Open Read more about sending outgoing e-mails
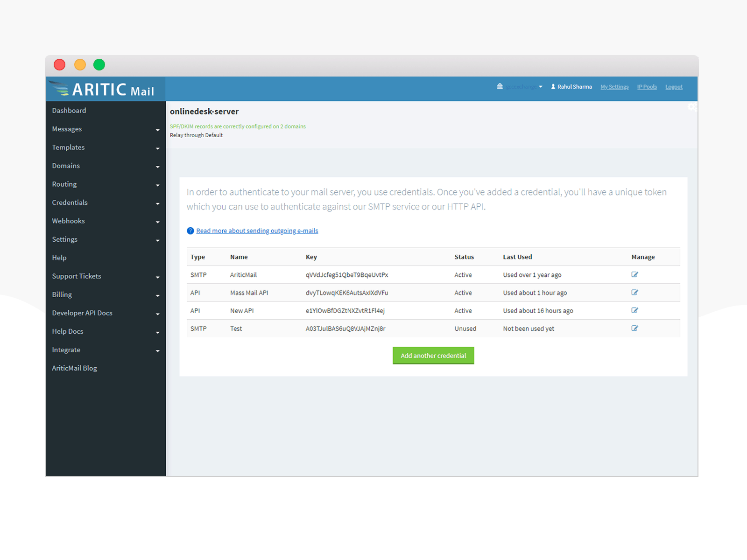Screen dimensions: 747x560 coord(257,231)
